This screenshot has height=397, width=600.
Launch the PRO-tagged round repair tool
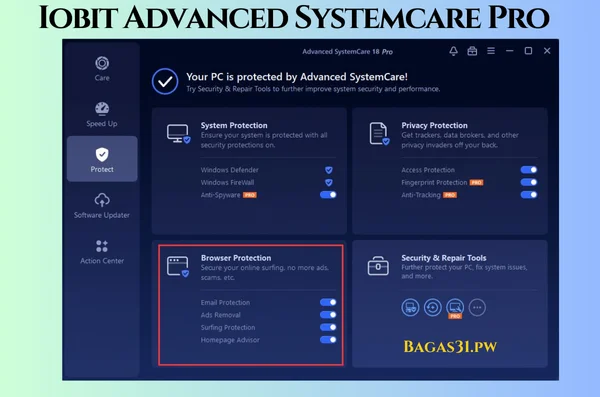[455, 307]
